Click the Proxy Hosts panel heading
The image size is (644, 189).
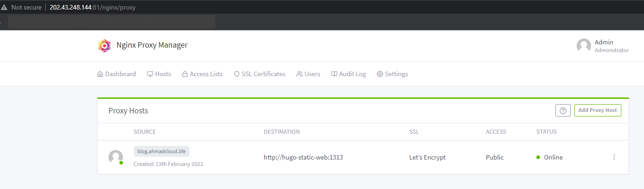[128, 111]
